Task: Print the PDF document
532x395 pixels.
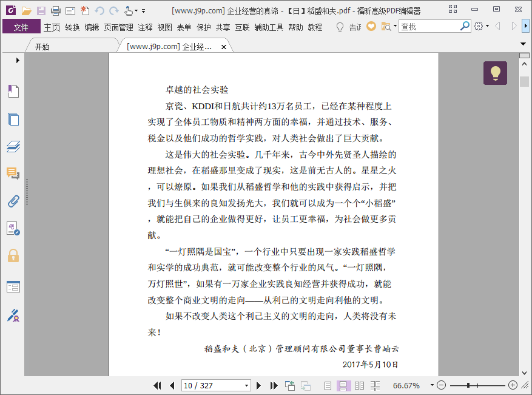Action: click(56, 11)
